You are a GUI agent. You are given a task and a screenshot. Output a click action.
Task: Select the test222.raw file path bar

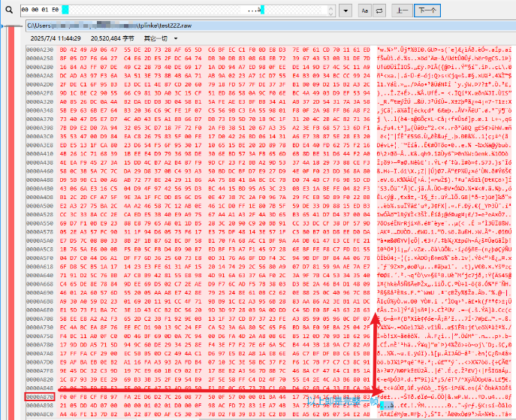271,26
